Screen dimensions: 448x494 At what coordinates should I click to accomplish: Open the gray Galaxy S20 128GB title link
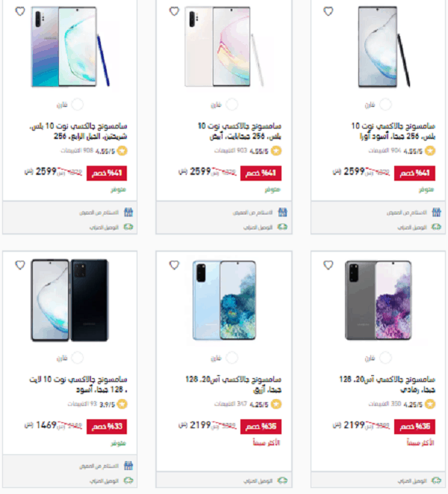tap(388, 384)
